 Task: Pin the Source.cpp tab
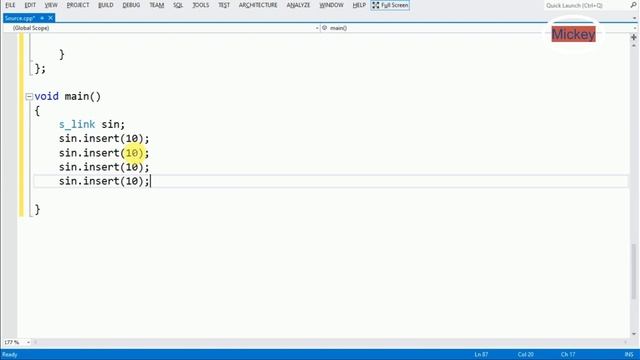pos(42,18)
